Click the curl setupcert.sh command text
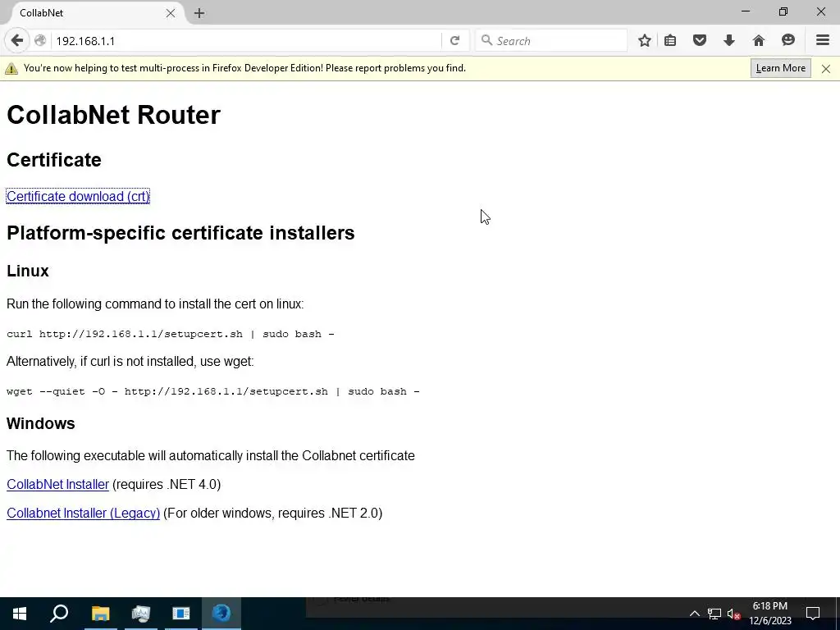This screenshot has width=840, height=630. [171, 334]
